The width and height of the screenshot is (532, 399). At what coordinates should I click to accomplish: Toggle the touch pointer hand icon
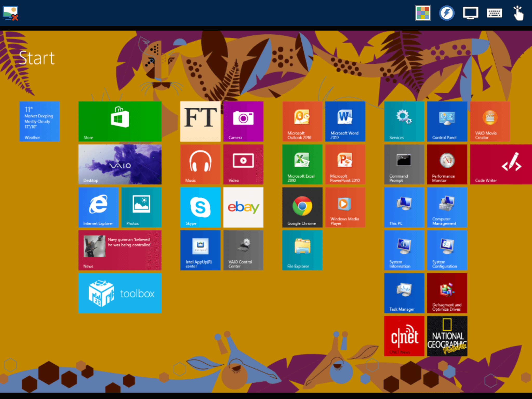click(518, 13)
